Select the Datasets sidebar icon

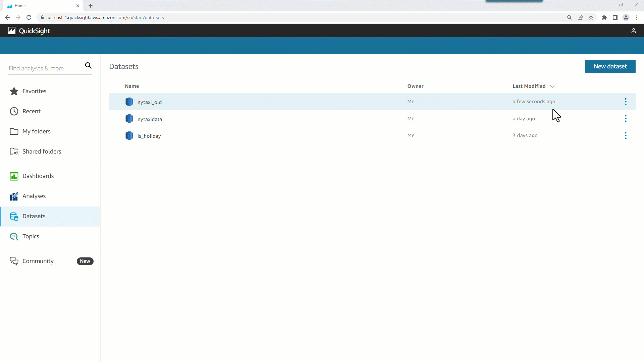pos(14,216)
